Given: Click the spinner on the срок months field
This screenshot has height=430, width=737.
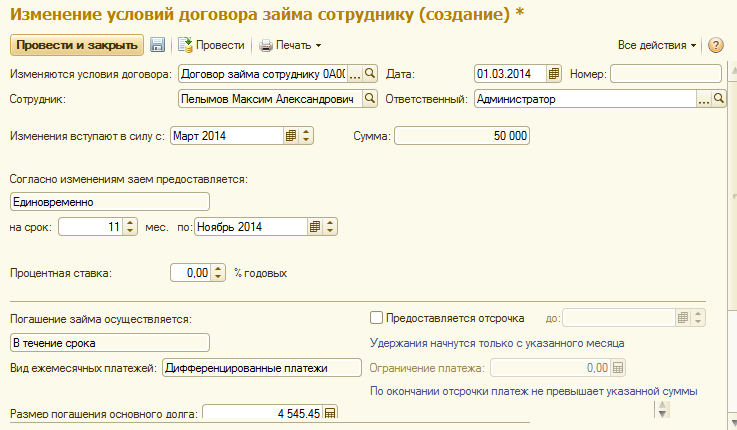Looking at the screenshot, I should pyautogui.click(x=130, y=227).
